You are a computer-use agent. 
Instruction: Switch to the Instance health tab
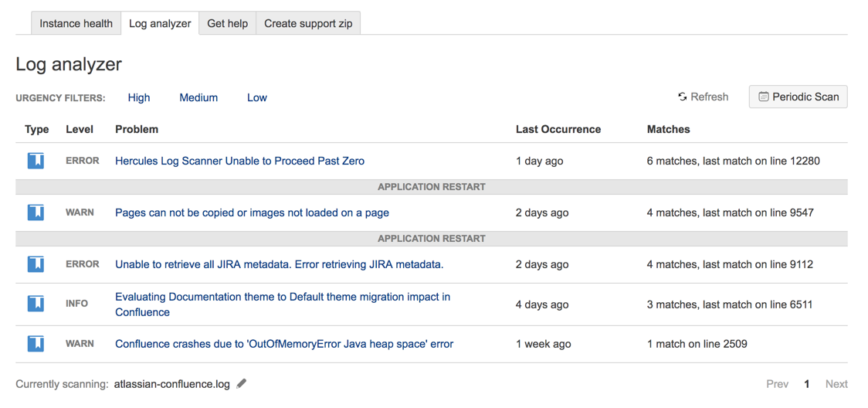coord(76,23)
